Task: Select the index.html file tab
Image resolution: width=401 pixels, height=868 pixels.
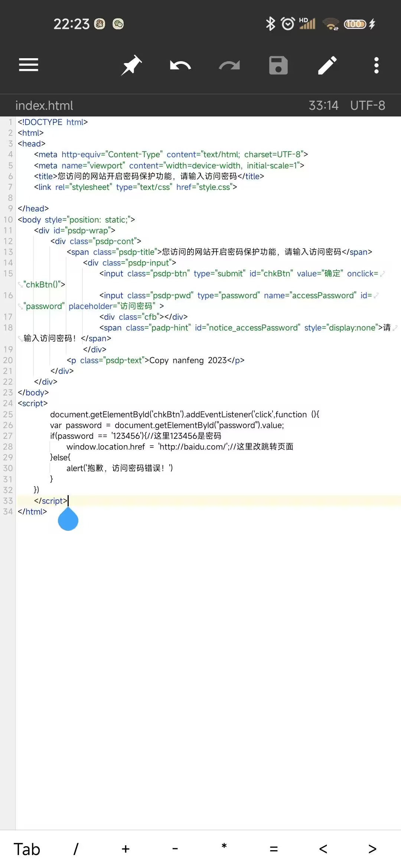Action: click(44, 105)
